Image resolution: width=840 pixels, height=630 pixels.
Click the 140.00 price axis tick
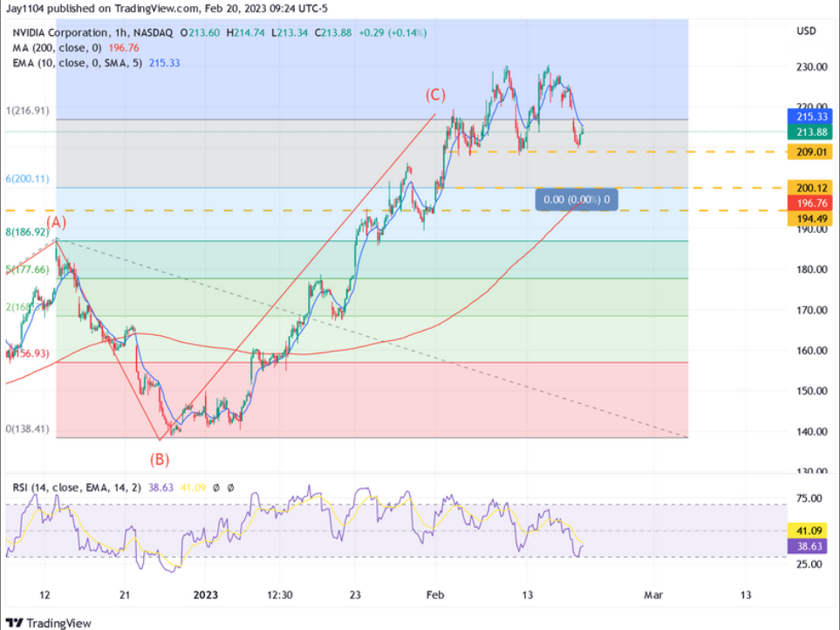pos(811,431)
